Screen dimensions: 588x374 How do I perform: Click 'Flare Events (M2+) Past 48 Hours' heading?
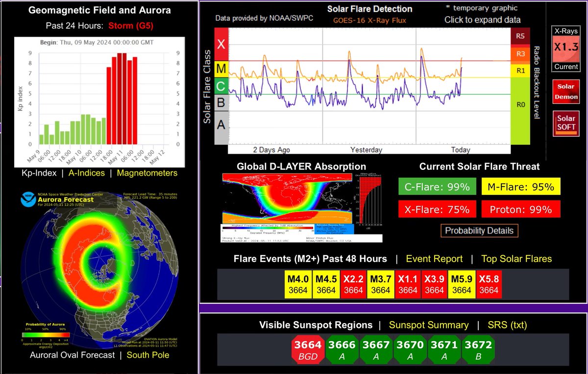click(x=310, y=259)
